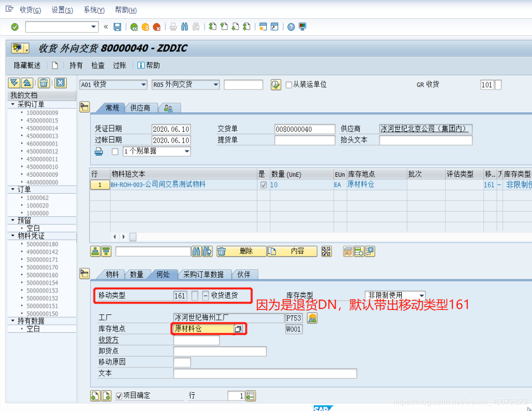This screenshot has height=411, width=532.
Task: Click the Create new session icon
Action: point(263,26)
